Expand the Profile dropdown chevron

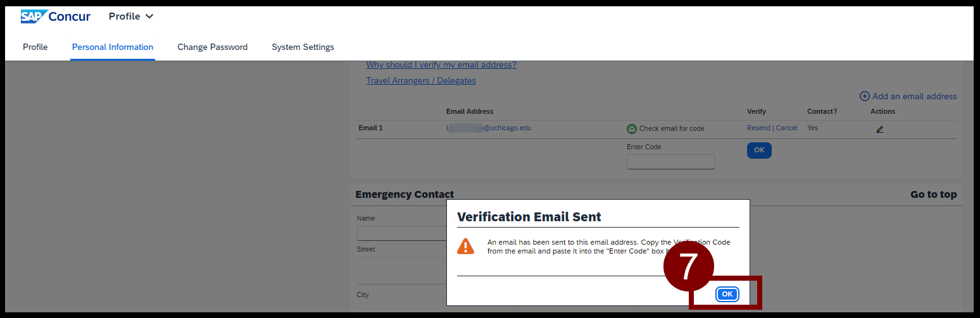click(x=149, y=16)
